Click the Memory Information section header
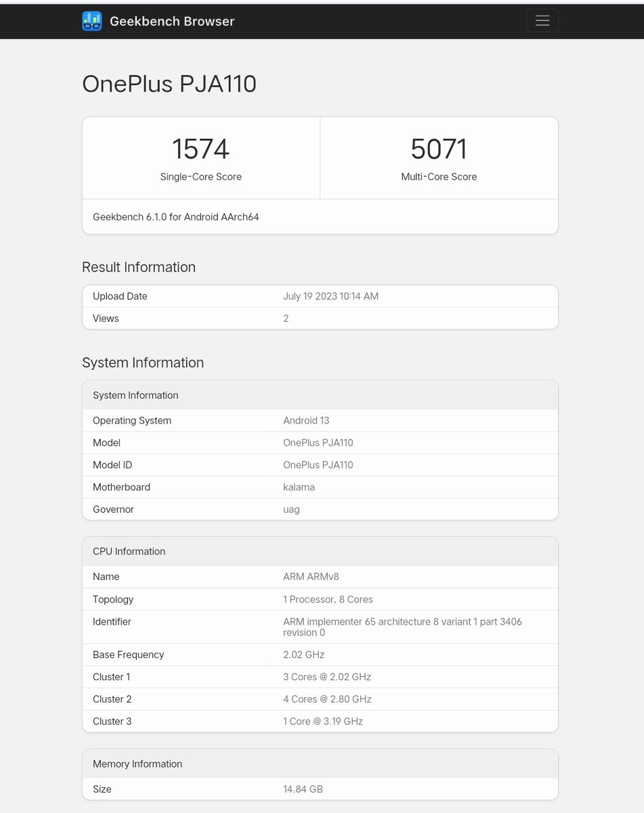 (137, 764)
